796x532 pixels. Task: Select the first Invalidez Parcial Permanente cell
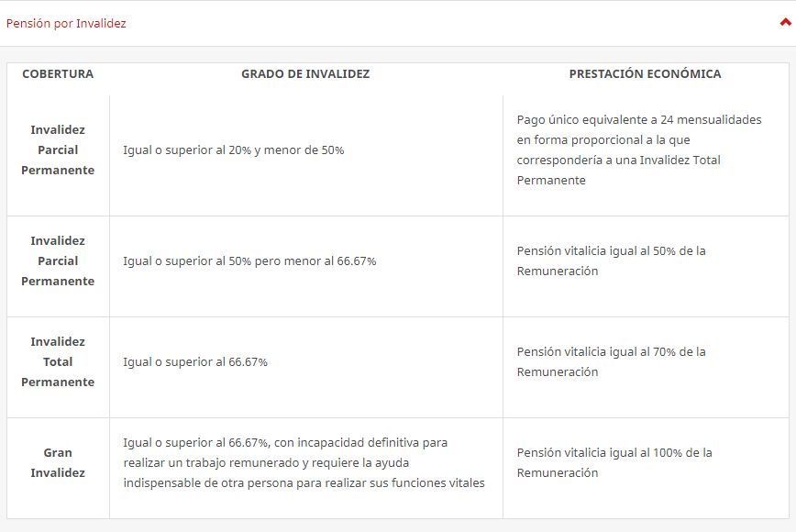click(58, 150)
